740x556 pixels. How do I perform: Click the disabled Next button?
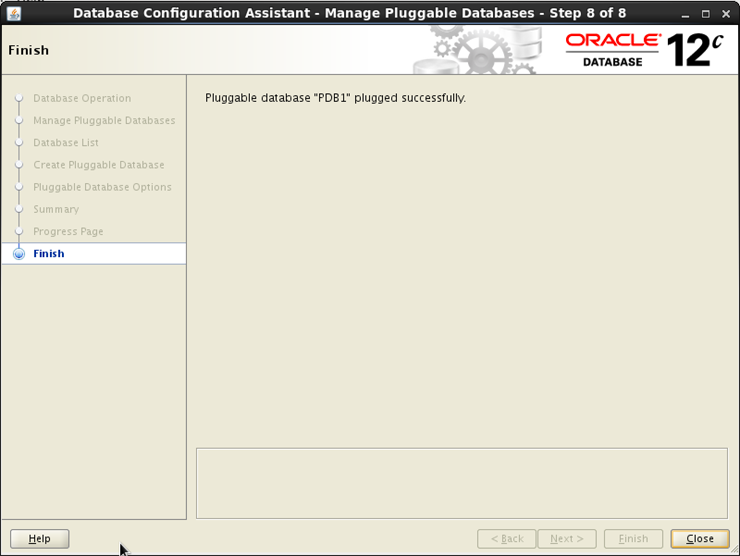click(x=567, y=539)
